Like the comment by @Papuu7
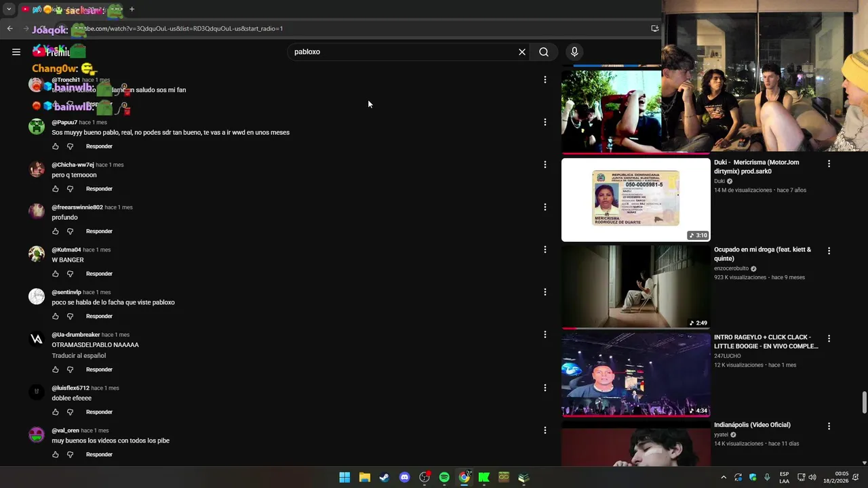Image resolution: width=868 pixels, height=488 pixels. point(56,146)
